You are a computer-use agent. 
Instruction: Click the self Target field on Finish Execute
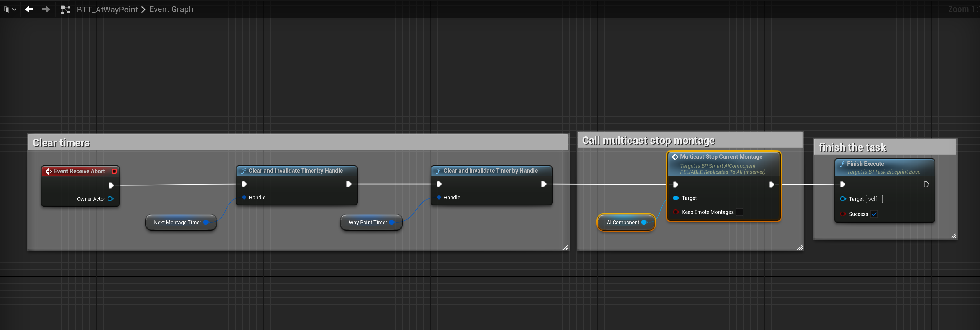(874, 199)
